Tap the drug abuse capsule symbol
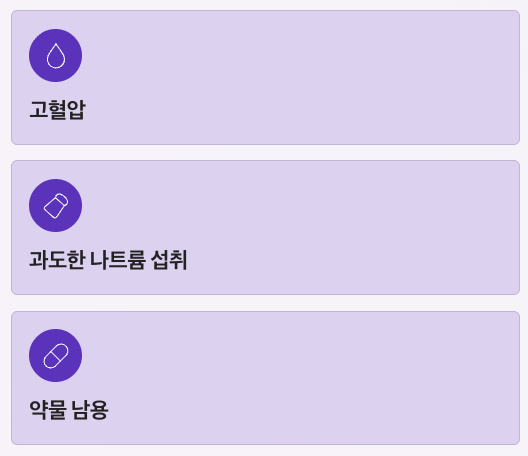 tap(56, 356)
